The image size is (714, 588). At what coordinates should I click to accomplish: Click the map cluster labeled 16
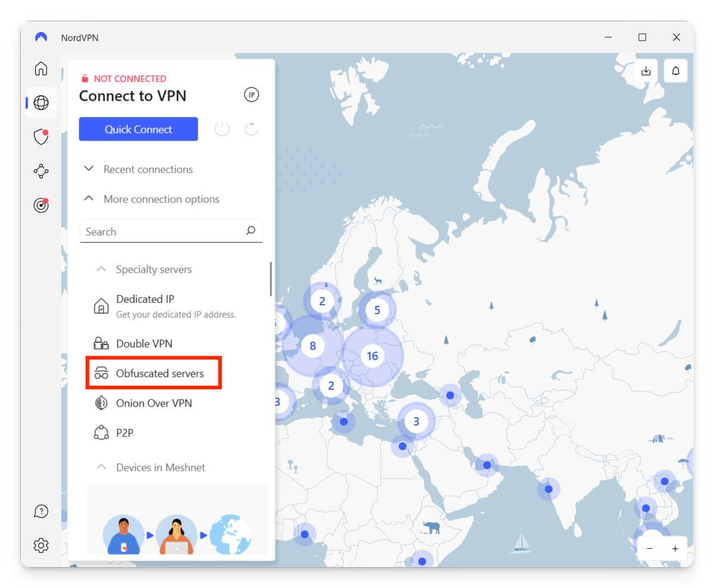point(372,356)
